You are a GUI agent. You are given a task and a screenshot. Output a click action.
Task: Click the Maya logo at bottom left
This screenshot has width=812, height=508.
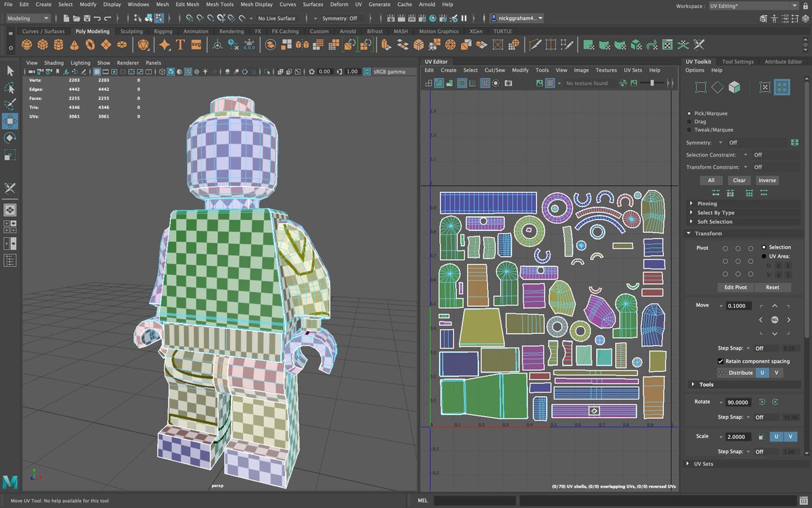(10, 482)
